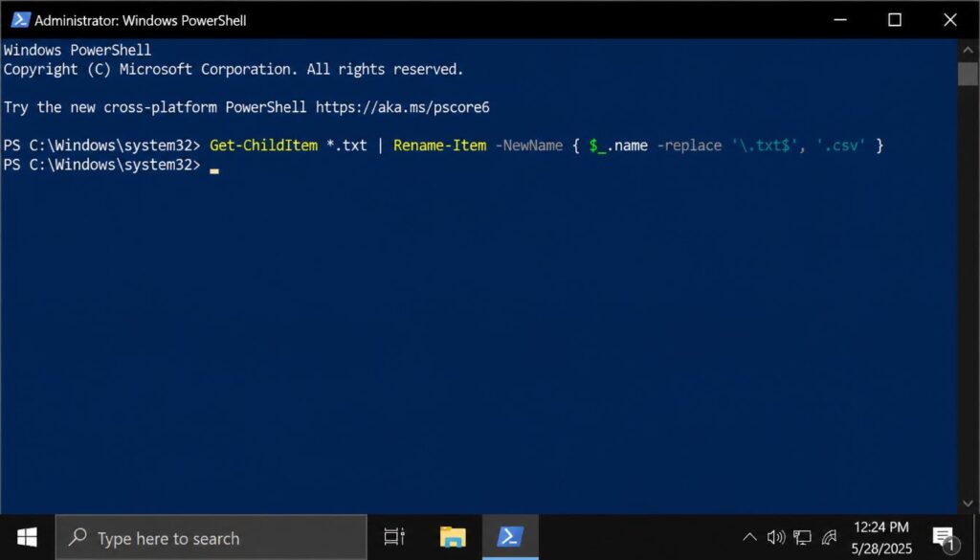Click the 'Copyright (C) Microsoft Corporation' line

tap(234, 69)
